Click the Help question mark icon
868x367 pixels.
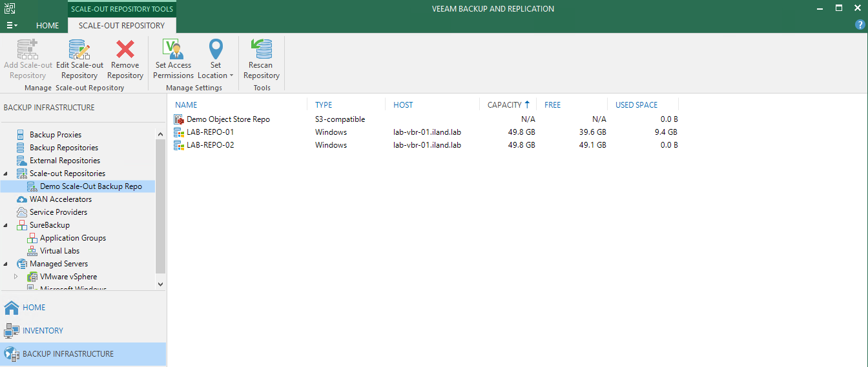point(860,25)
